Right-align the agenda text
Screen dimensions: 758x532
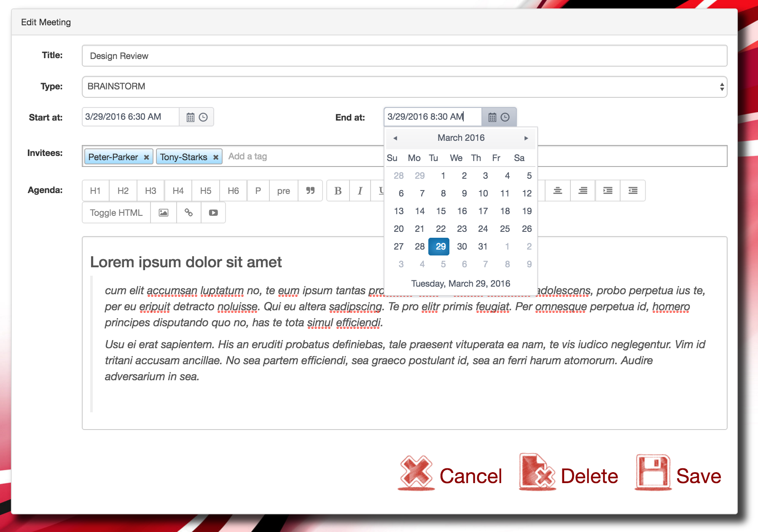[x=583, y=191]
